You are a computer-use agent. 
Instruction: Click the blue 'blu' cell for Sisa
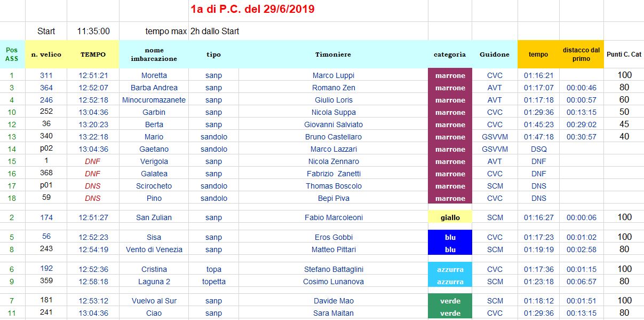pos(450,237)
